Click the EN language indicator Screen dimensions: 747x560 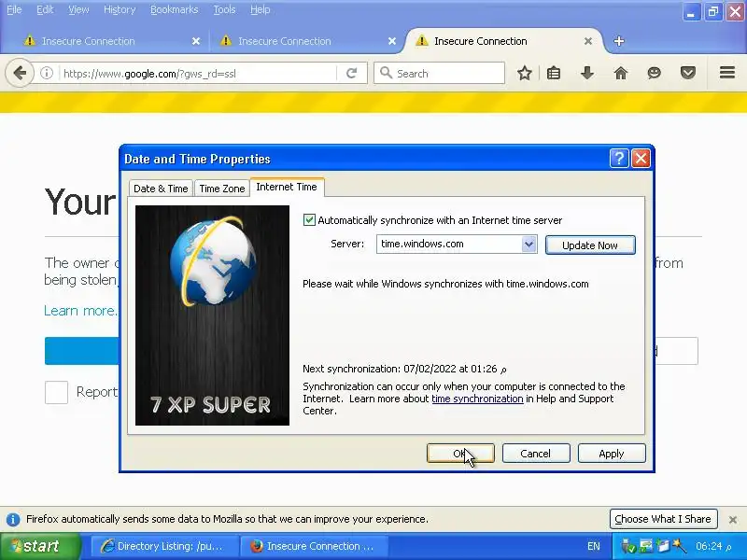[594, 546]
